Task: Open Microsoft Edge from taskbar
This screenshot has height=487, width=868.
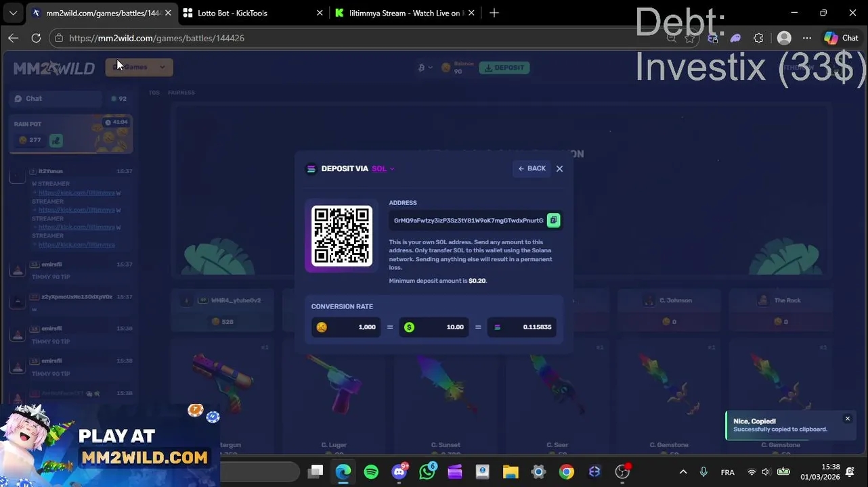Action: (343, 472)
